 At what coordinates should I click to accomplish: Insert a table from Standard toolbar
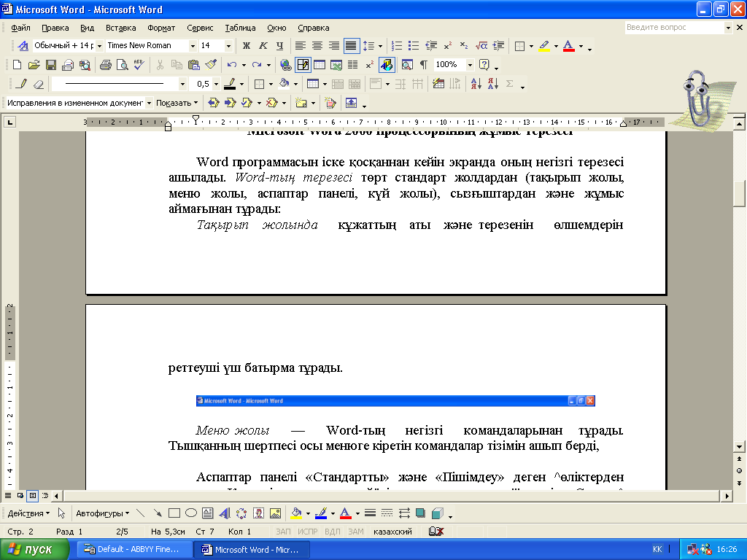point(320,65)
